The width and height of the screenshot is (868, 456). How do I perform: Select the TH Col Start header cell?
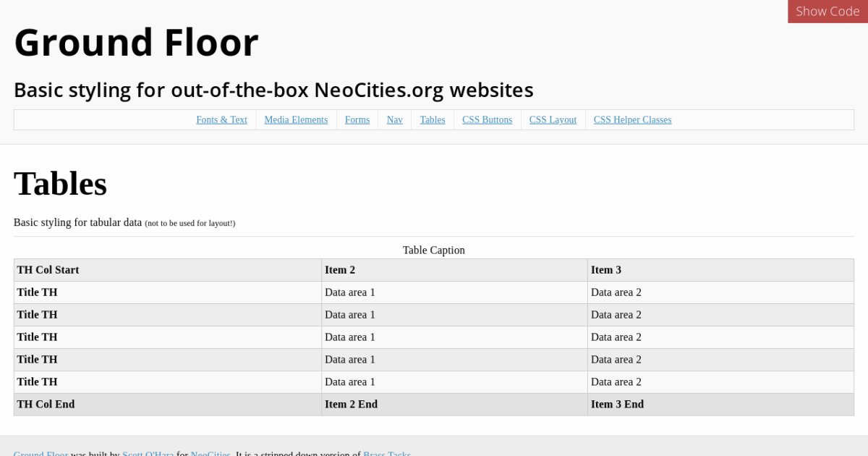click(x=48, y=270)
